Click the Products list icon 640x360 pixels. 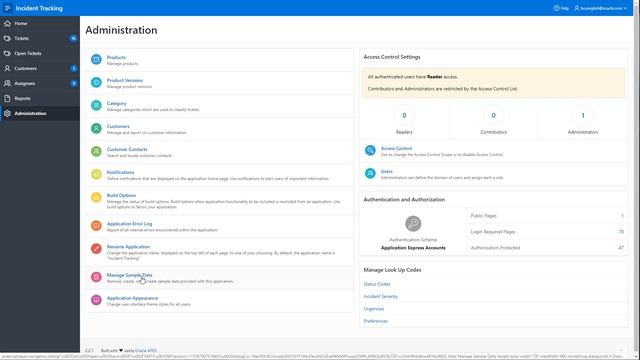[96, 60]
